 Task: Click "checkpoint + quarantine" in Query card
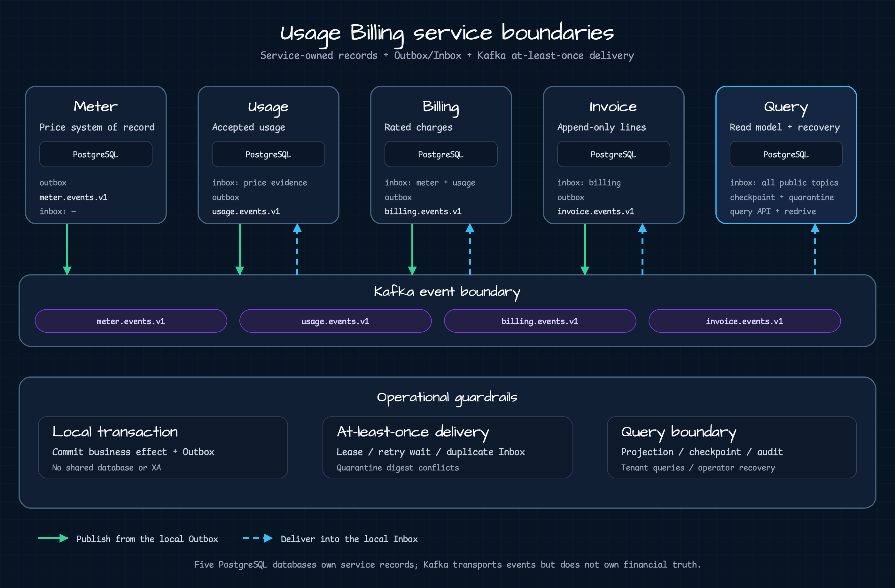click(782, 197)
